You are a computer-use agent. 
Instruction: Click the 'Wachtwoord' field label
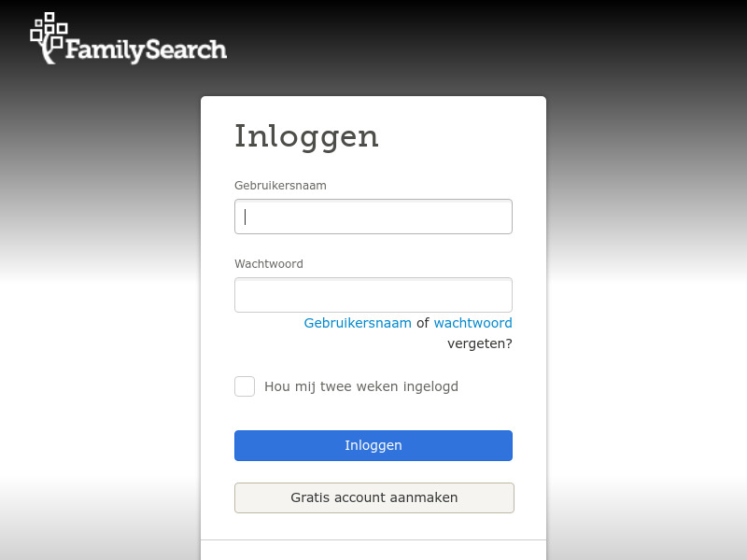pyautogui.click(x=268, y=263)
